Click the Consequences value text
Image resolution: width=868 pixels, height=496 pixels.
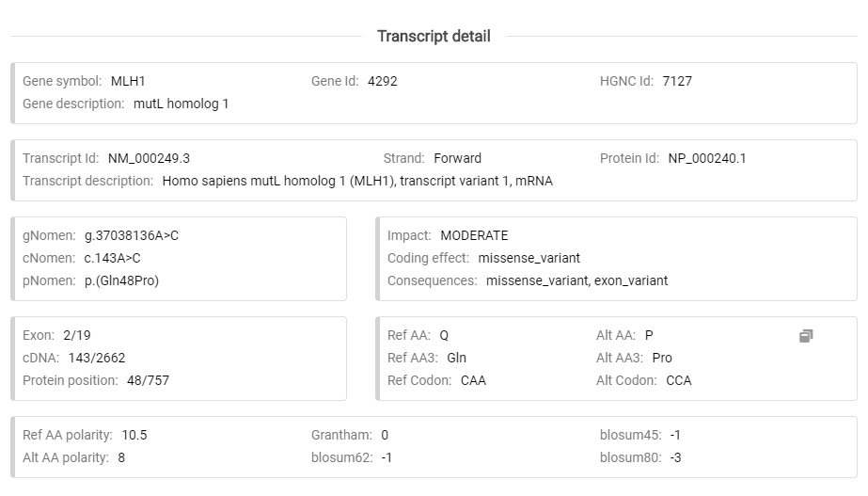click(576, 280)
